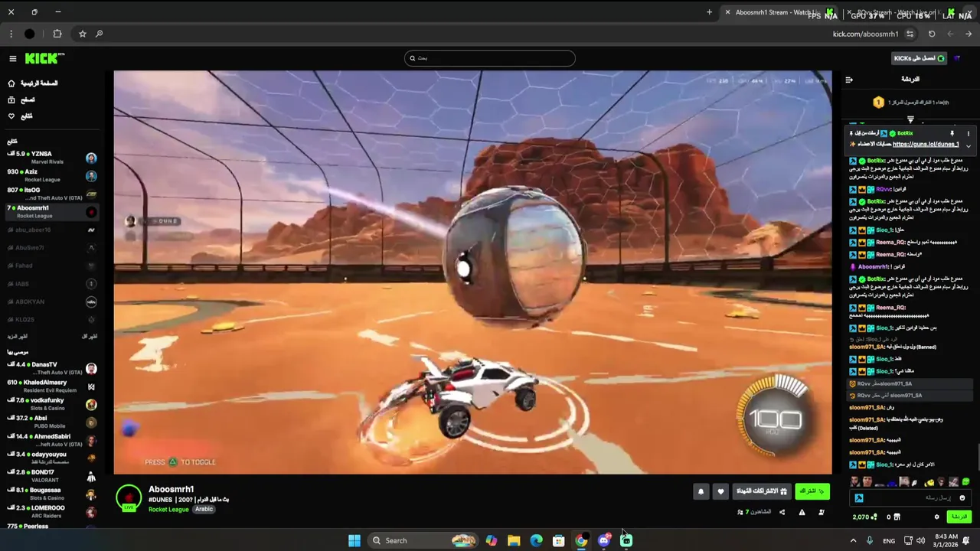Open the home page sidebar item
Screen dimensions: 980x551
[x=32, y=83]
